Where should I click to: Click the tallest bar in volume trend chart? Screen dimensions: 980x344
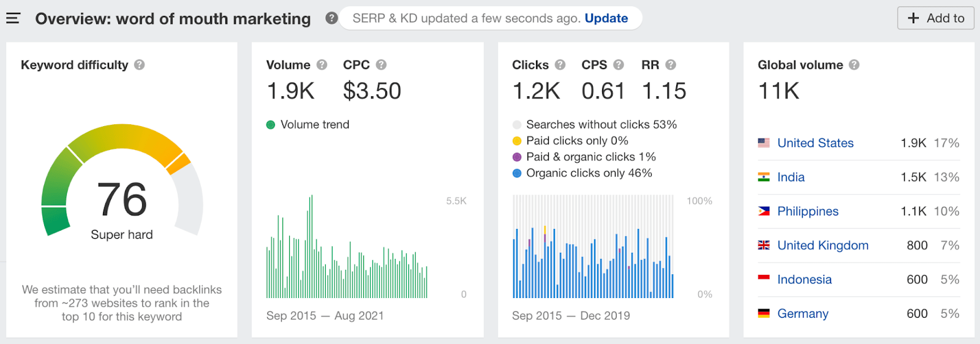tap(312, 246)
